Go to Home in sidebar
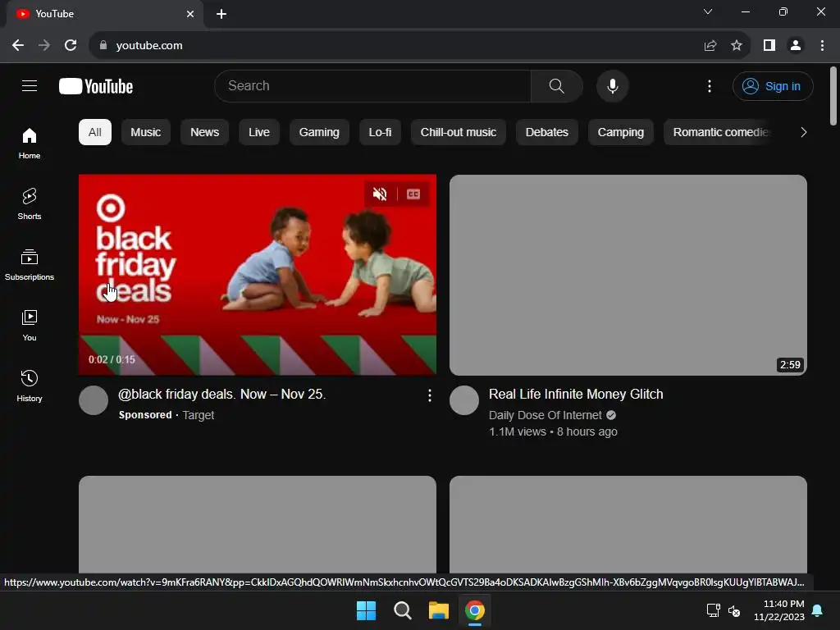 [x=30, y=144]
